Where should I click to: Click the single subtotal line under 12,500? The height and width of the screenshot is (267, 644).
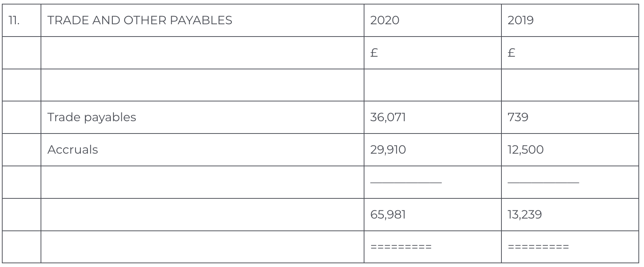[543, 182]
